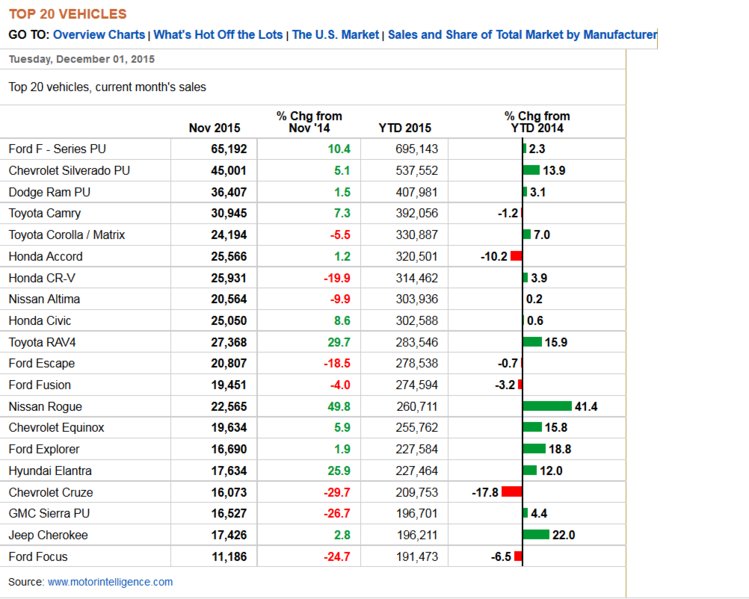This screenshot has height=599, width=749.
Task: Visit www.motorintelligence.com source link
Action: [x=110, y=582]
